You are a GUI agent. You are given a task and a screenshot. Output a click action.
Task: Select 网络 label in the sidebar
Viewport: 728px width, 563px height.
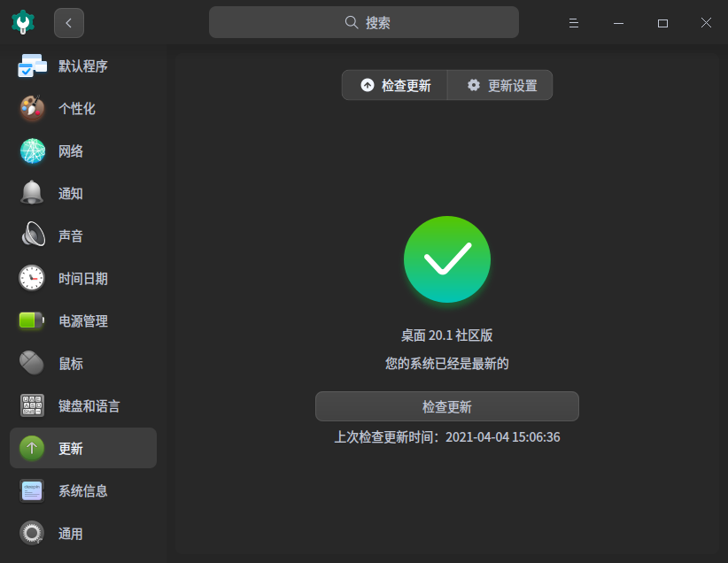point(71,150)
